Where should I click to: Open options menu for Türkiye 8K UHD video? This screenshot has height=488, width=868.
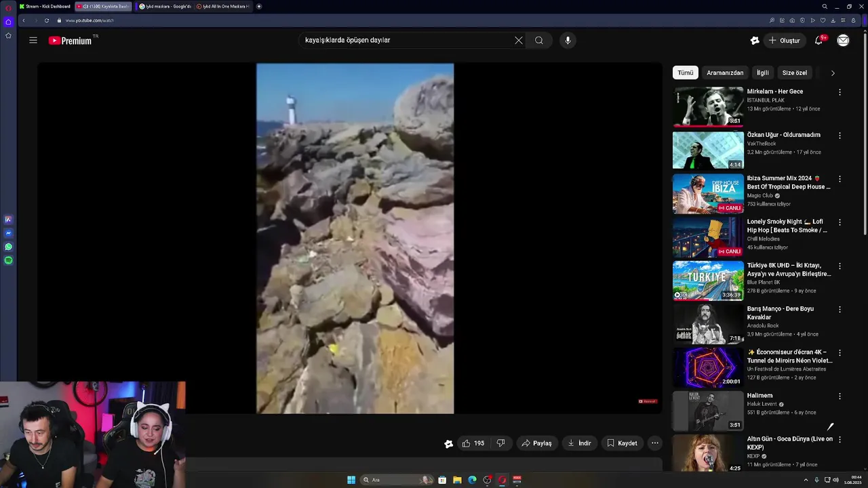click(x=840, y=266)
